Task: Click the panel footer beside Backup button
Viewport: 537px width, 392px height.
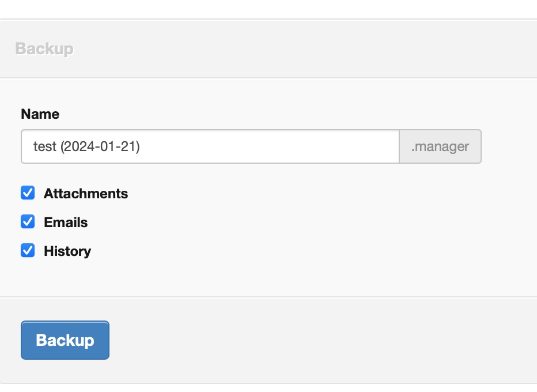Action: (317, 340)
